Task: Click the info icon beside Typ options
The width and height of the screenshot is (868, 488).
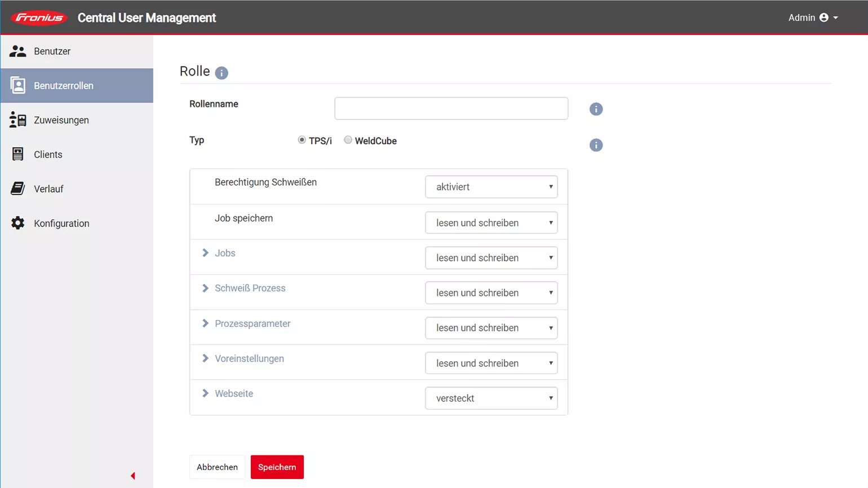Action: pos(596,145)
